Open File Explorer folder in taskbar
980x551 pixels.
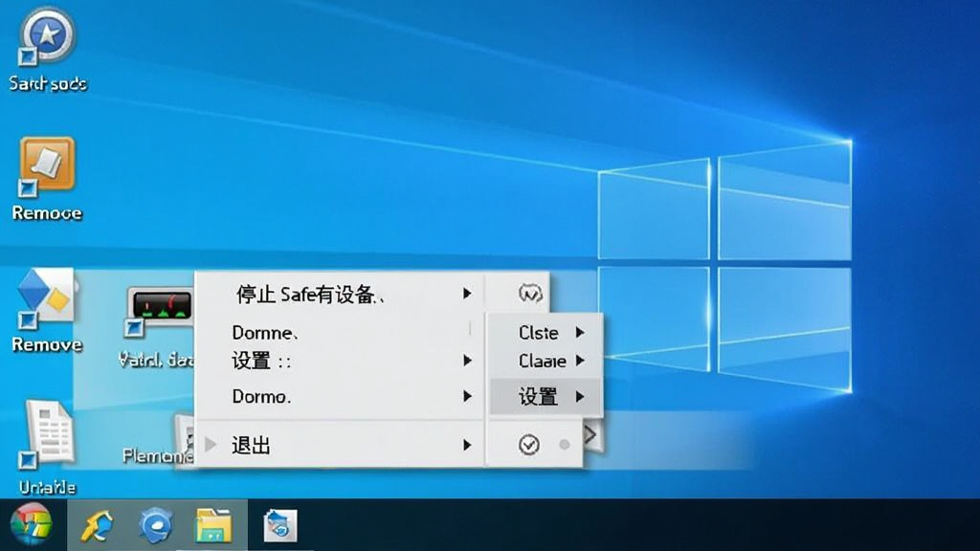point(213,525)
